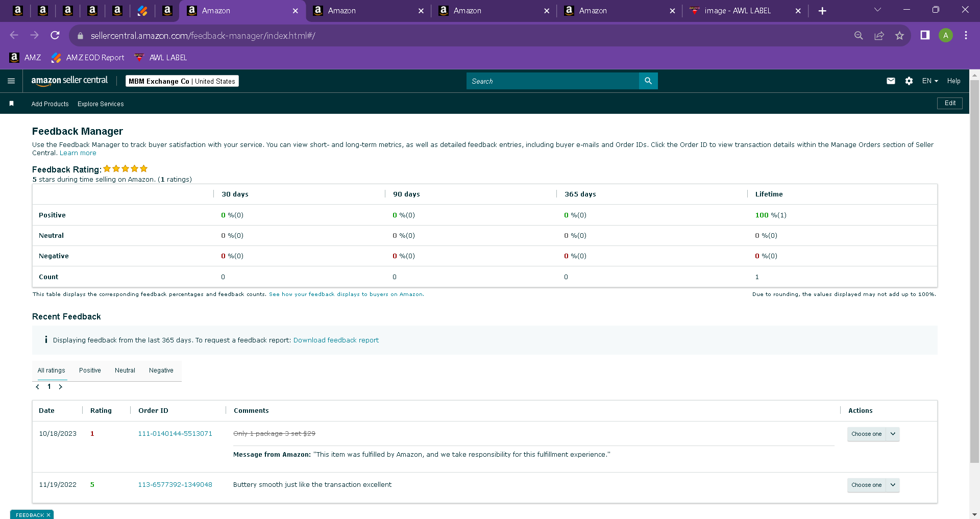Open the Chrome three-dot menu

[x=966, y=35]
